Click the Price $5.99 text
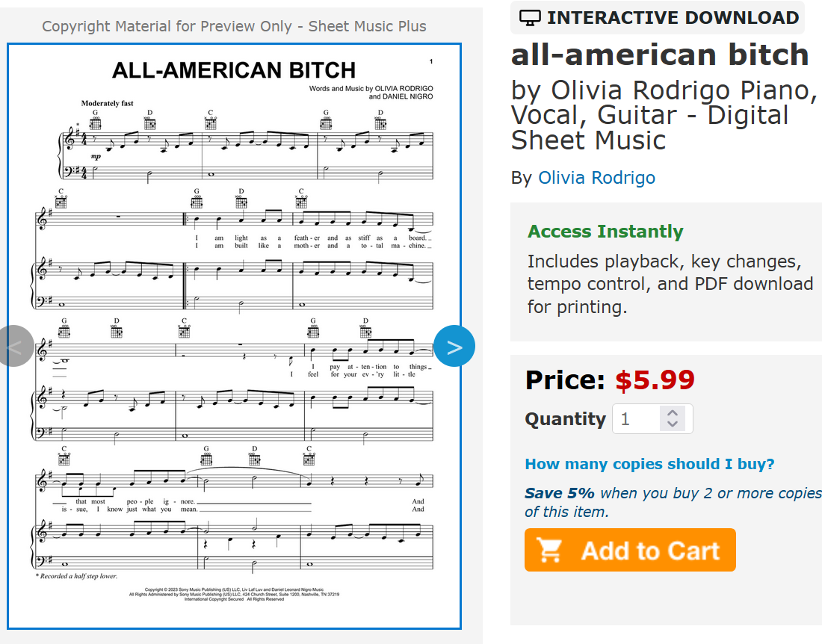 [610, 380]
